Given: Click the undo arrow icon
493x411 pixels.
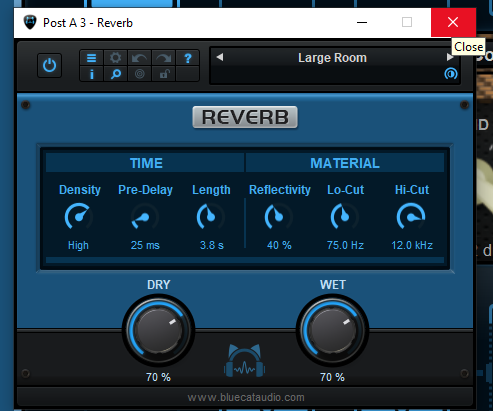Looking at the screenshot, I should tap(139, 58).
